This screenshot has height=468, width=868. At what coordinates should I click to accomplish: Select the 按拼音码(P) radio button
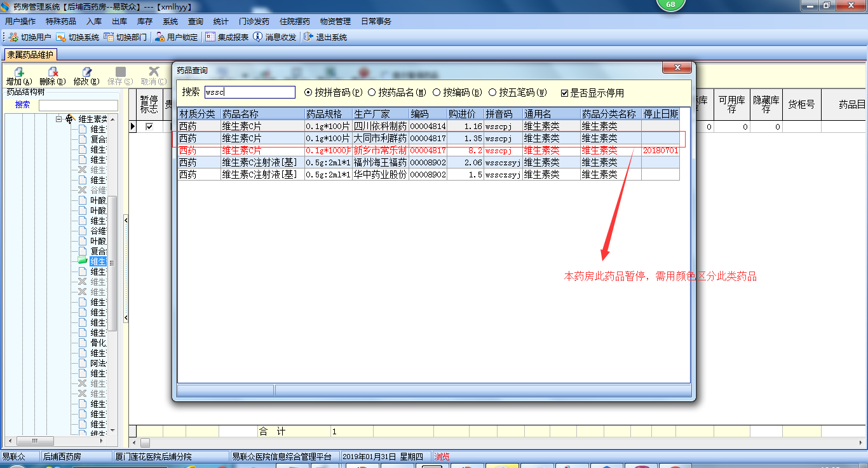coord(309,92)
